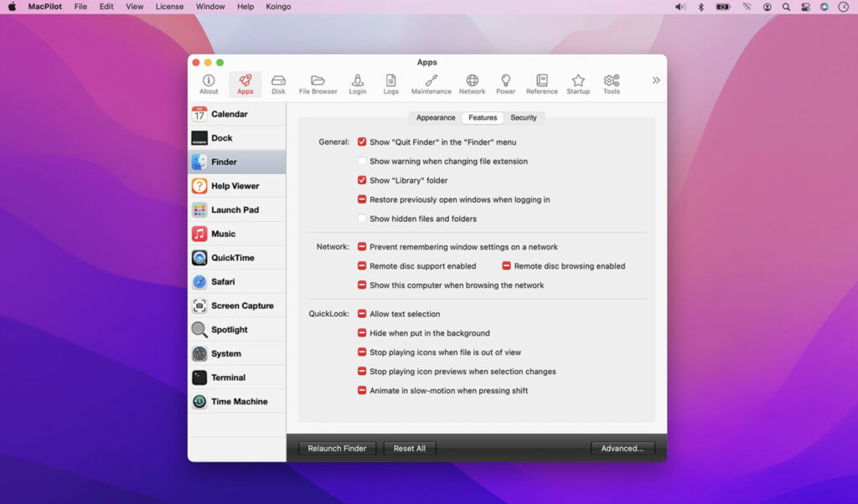Select Launch Pad in the sidebar
This screenshot has height=504, width=858.
coord(237,210)
